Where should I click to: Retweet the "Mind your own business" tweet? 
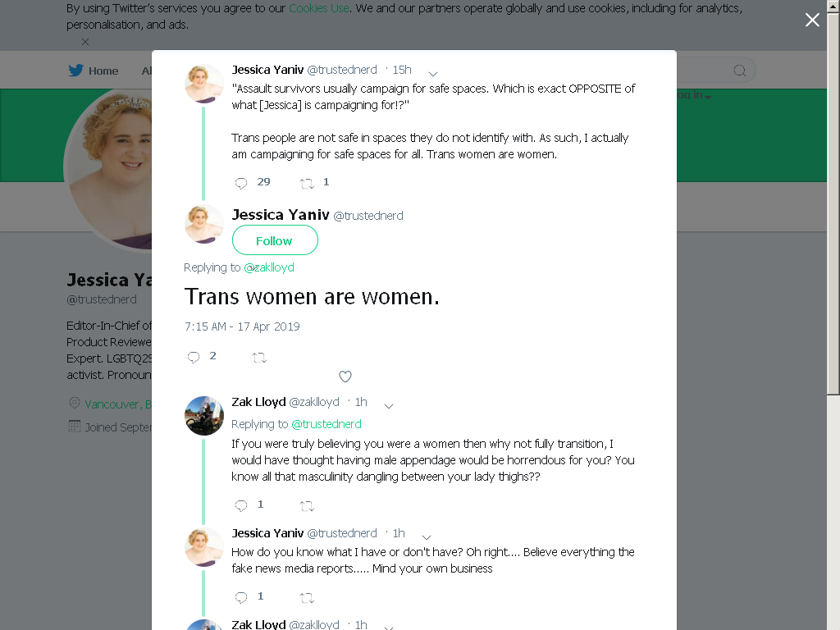click(x=307, y=598)
